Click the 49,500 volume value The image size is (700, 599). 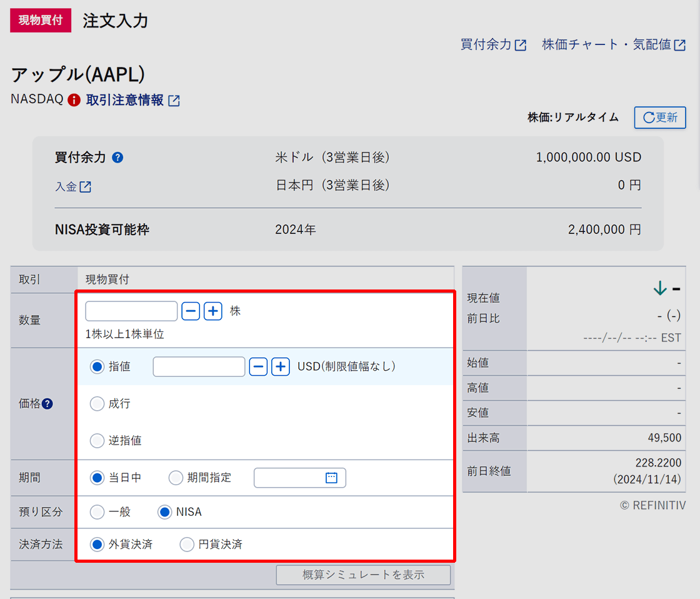[x=665, y=438]
